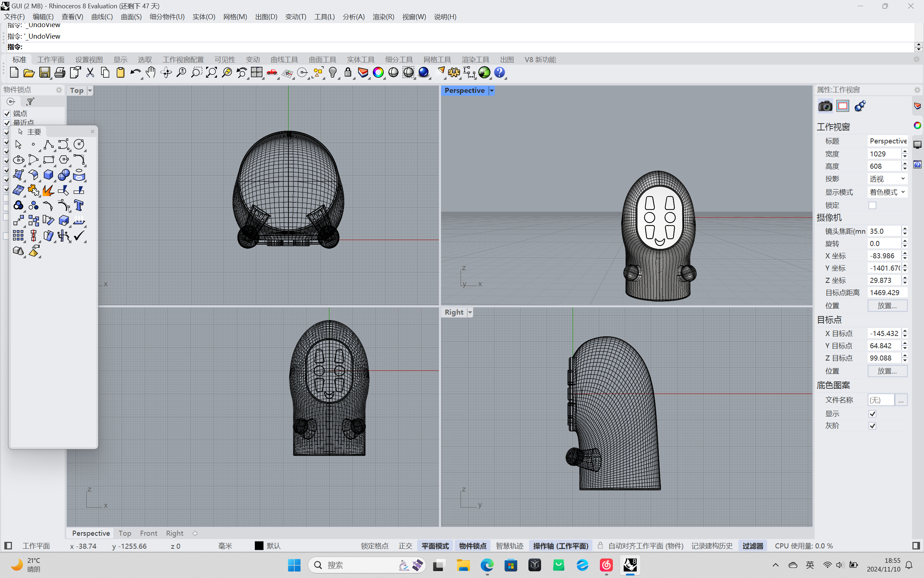Increase 宽度 value with the stepper
This screenshot has width=924, height=578.
905,151
